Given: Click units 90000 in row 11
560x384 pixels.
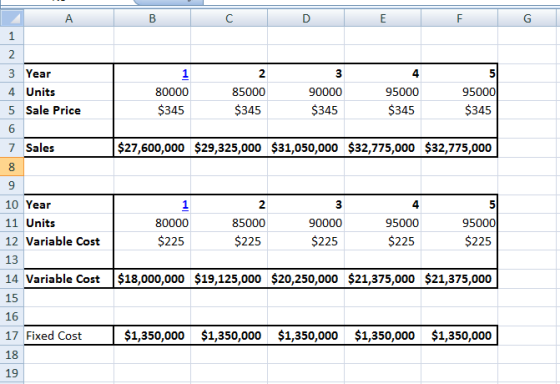Looking at the screenshot, I should (x=325, y=223).
